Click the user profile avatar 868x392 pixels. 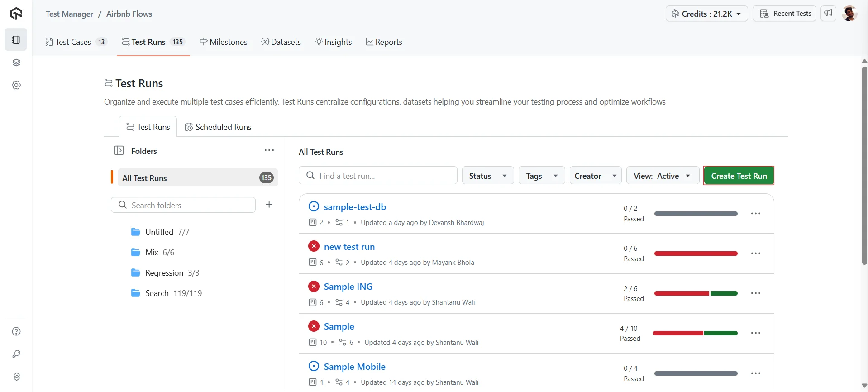click(x=849, y=14)
